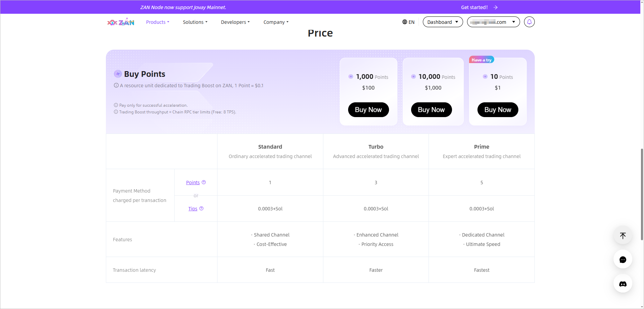The image size is (644, 309).
Task: Open the Discord community icon
Action: click(x=623, y=284)
